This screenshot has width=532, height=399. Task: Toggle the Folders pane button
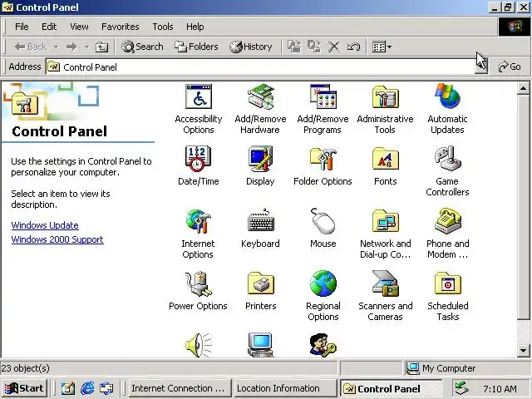196,47
